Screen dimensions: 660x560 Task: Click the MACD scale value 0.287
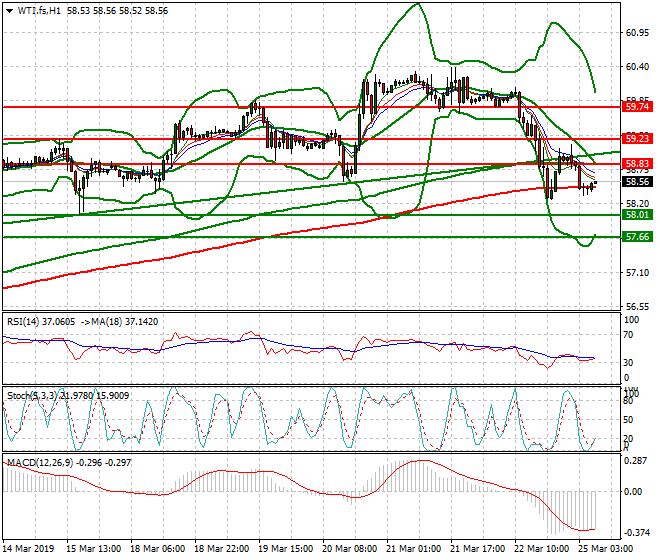[x=636, y=461]
